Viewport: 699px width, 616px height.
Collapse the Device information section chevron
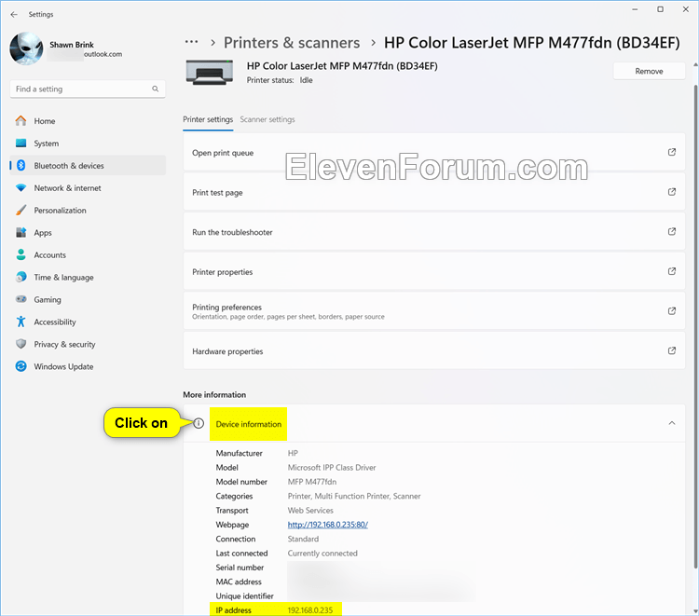point(672,423)
